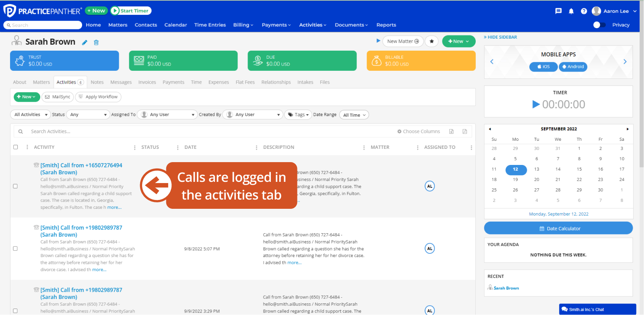Open Description column options menu

(x=364, y=148)
